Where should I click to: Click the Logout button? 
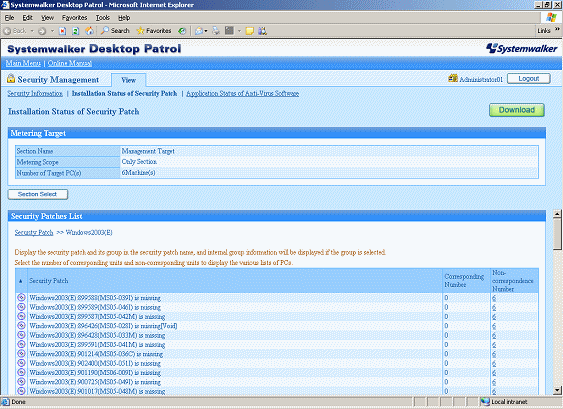(529, 78)
